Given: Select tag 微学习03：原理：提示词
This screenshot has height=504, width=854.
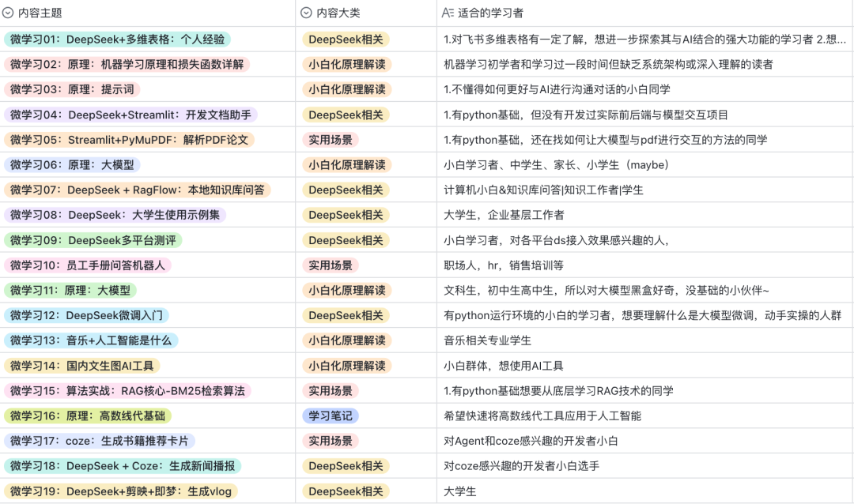Looking at the screenshot, I should click(72, 89).
